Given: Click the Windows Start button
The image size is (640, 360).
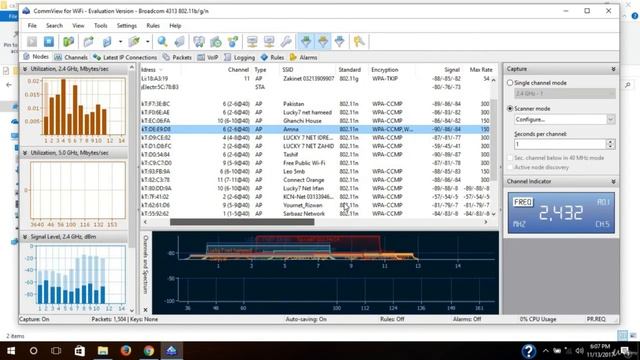Looking at the screenshot, I should (11, 351).
